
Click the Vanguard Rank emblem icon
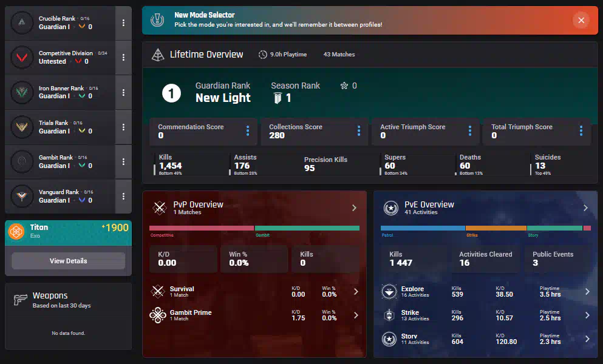pyautogui.click(x=22, y=196)
